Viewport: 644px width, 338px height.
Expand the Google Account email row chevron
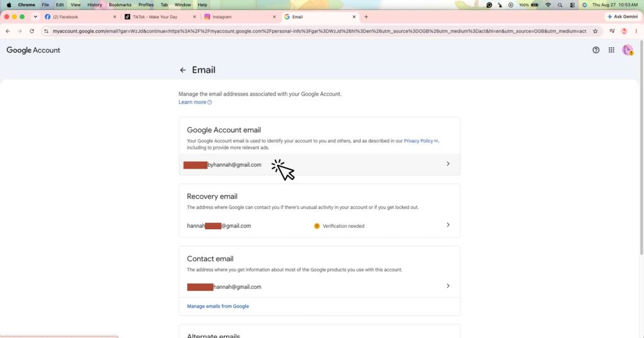click(448, 164)
